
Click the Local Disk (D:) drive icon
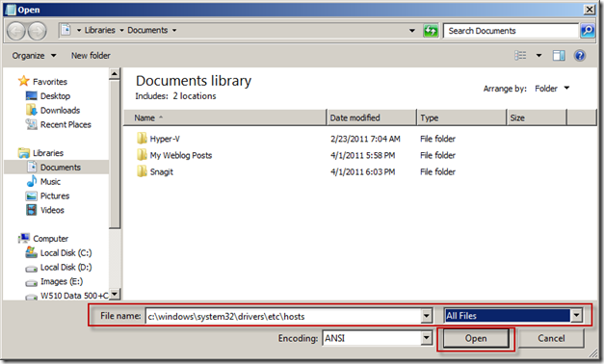click(31, 268)
